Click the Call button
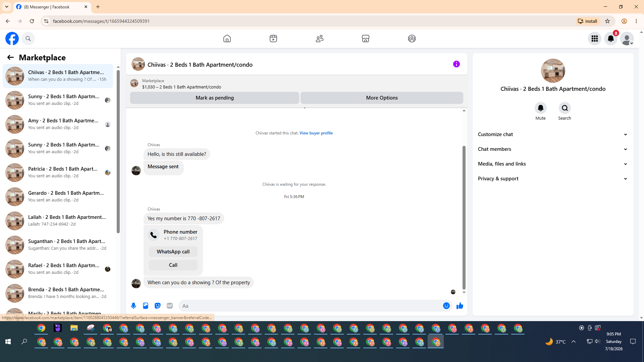The width and height of the screenshot is (644, 362). (173, 265)
